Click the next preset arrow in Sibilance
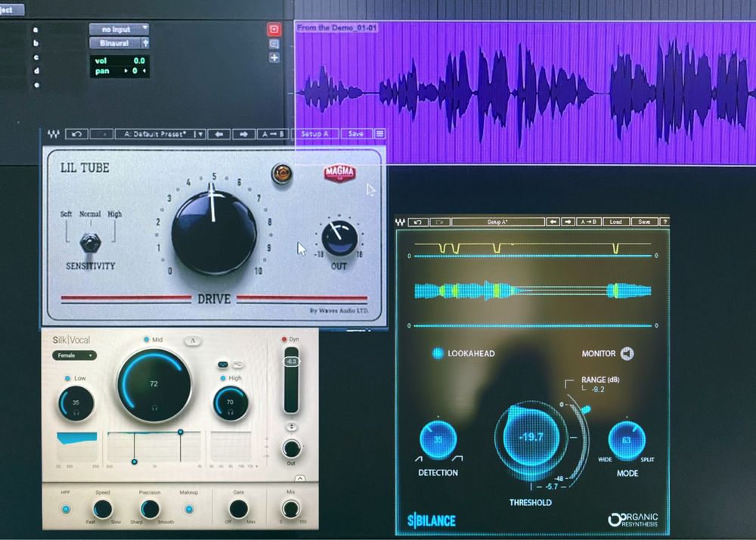 point(568,222)
